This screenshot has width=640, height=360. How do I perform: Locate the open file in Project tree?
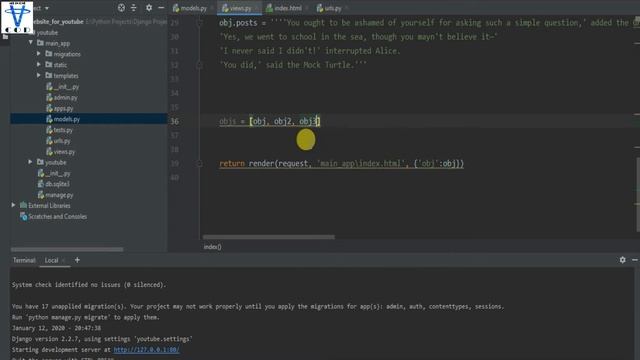pos(121,8)
